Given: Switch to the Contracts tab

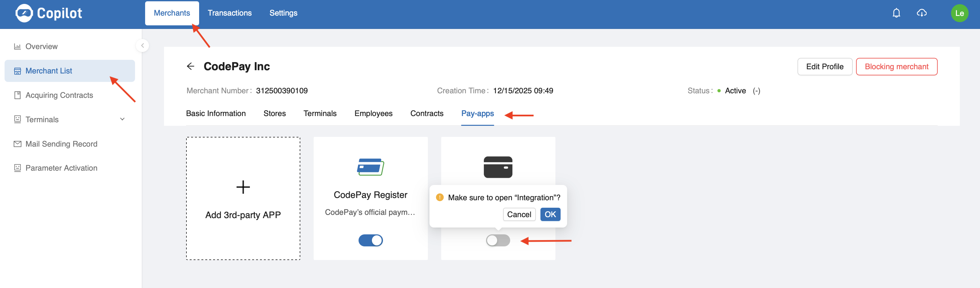Looking at the screenshot, I should 427,113.
